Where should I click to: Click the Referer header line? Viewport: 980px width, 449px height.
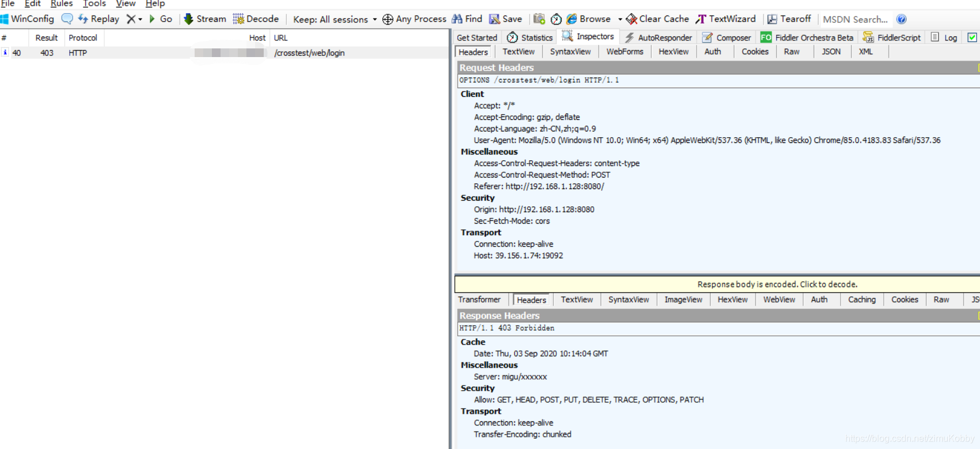click(539, 186)
